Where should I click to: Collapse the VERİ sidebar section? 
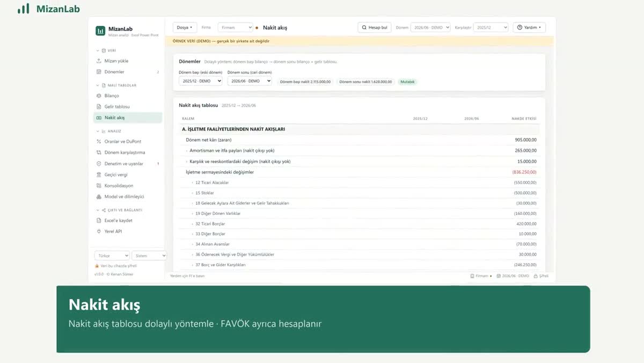point(98,50)
